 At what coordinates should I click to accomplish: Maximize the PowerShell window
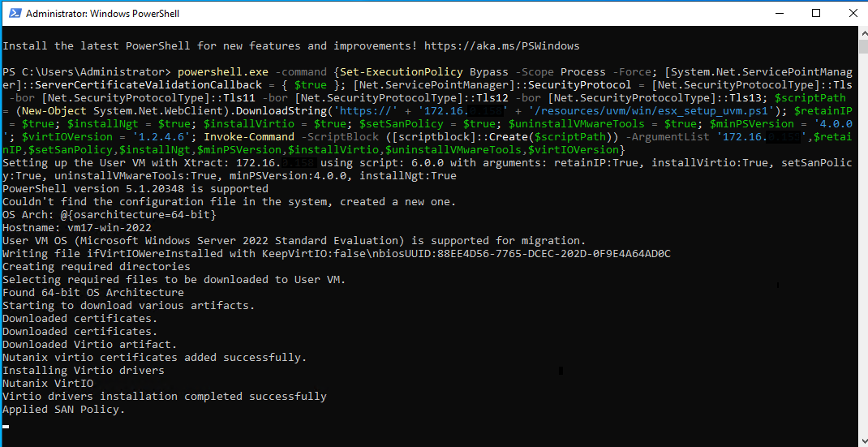[x=816, y=14]
